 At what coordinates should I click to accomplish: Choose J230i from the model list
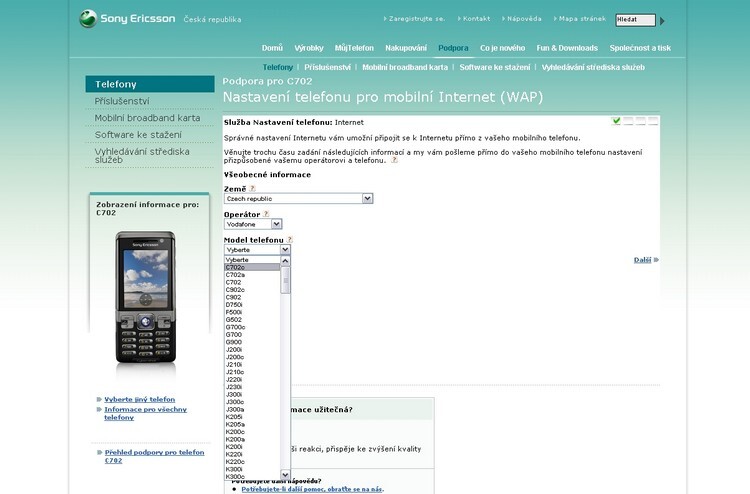[x=252, y=387]
